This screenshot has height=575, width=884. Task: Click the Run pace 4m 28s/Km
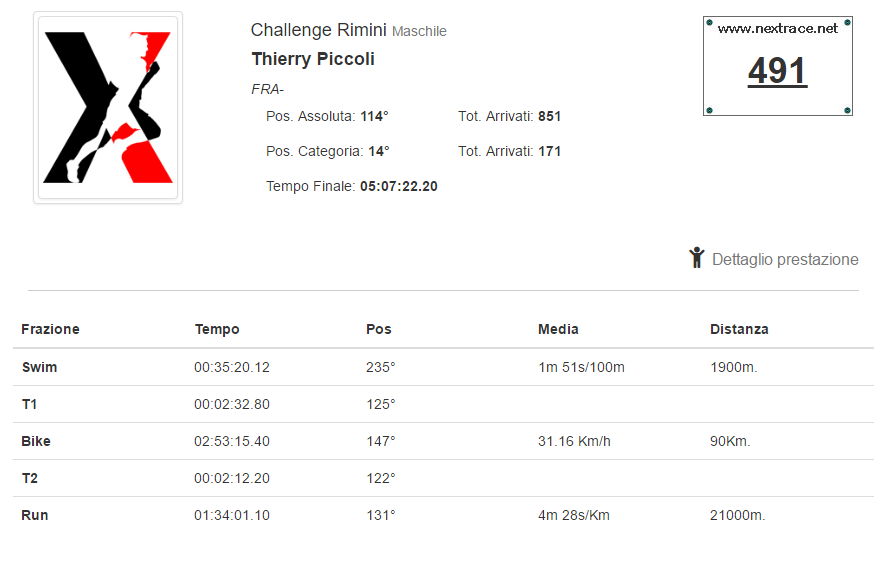tap(574, 515)
